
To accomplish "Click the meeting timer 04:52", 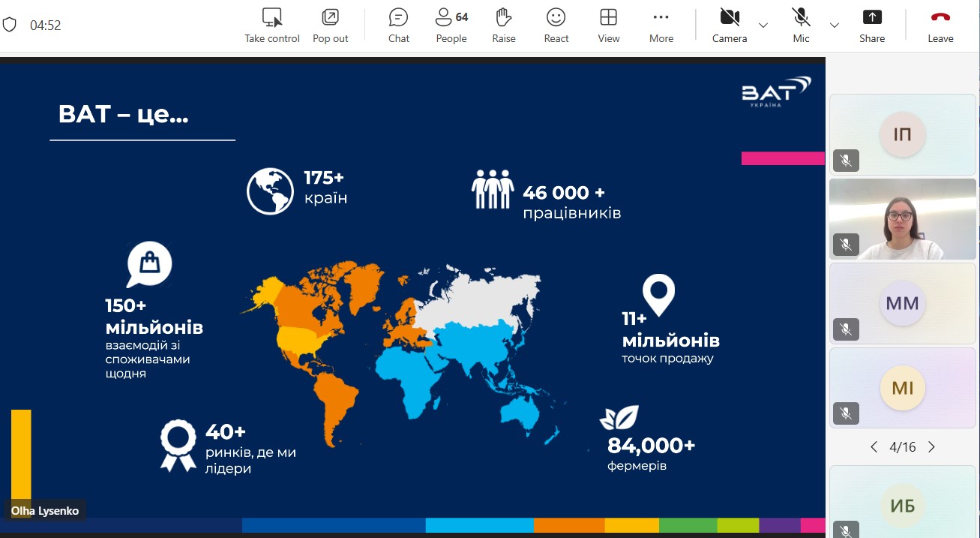I will point(45,26).
